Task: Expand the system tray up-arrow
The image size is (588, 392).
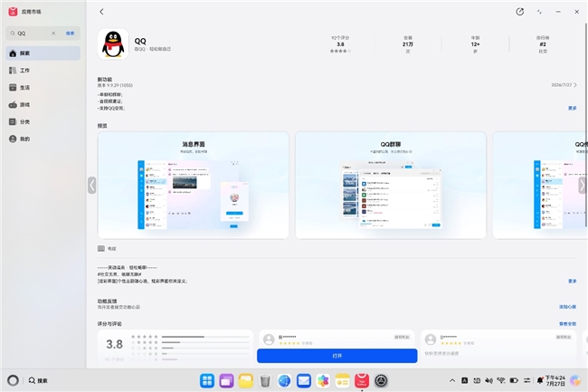Action: (x=452, y=380)
